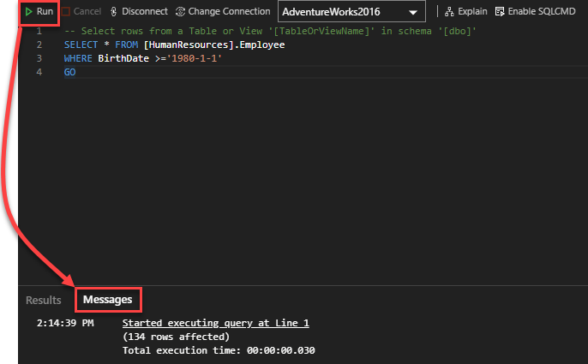
Task: Click the '(134 rows affected)' message
Action: [x=176, y=337]
